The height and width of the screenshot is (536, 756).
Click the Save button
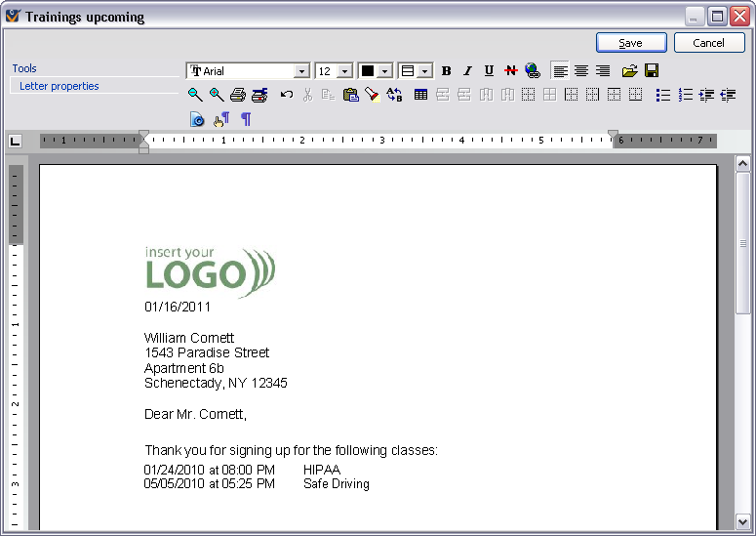point(631,43)
